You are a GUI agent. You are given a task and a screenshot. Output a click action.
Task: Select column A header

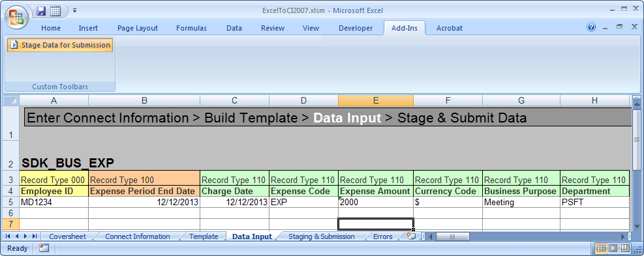tap(54, 101)
